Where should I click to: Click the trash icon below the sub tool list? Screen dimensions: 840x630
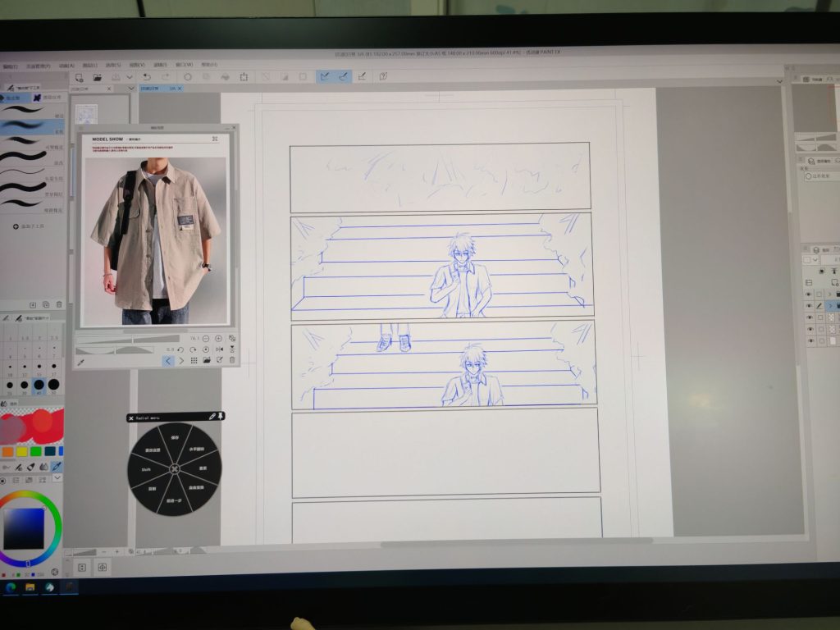[59, 305]
